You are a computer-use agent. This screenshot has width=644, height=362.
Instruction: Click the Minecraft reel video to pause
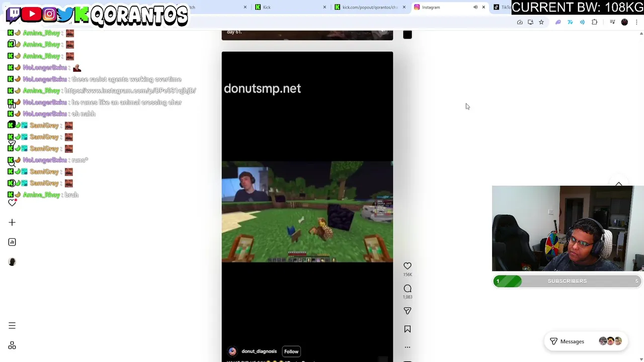pos(307,212)
